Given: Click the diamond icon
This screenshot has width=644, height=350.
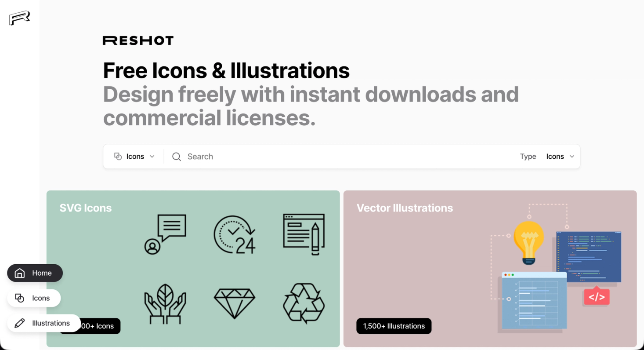Looking at the screenshot, I should click(235, 304).
